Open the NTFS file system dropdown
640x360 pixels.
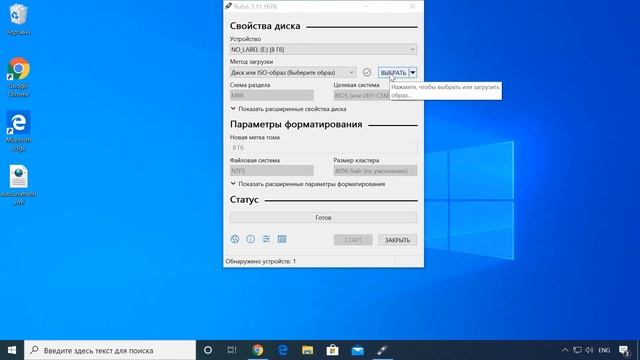click(271, 171)
